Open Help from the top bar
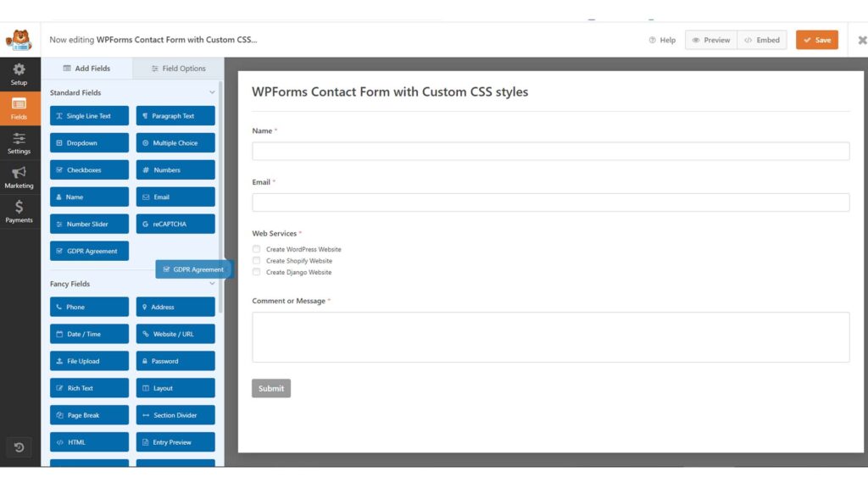 [662, 40]
